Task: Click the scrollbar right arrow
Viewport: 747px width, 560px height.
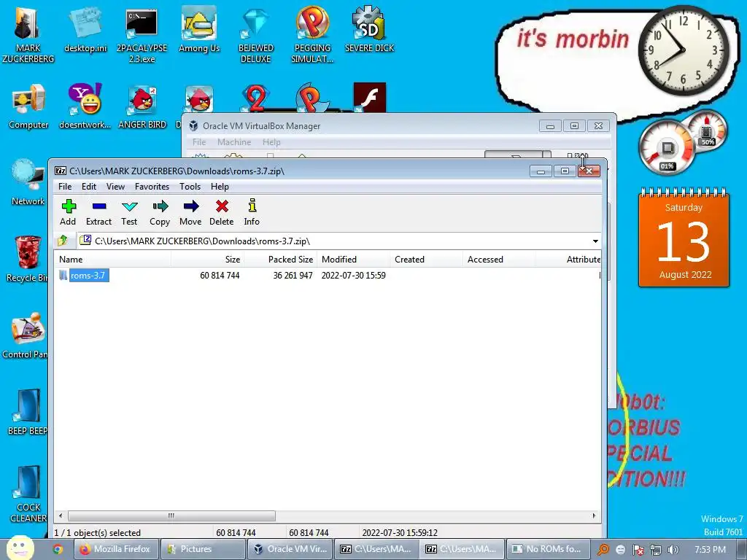Action: (594, 516)
